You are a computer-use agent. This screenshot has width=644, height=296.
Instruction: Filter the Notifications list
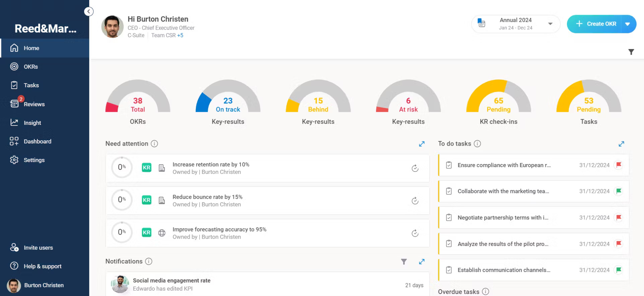click(404, 262)
